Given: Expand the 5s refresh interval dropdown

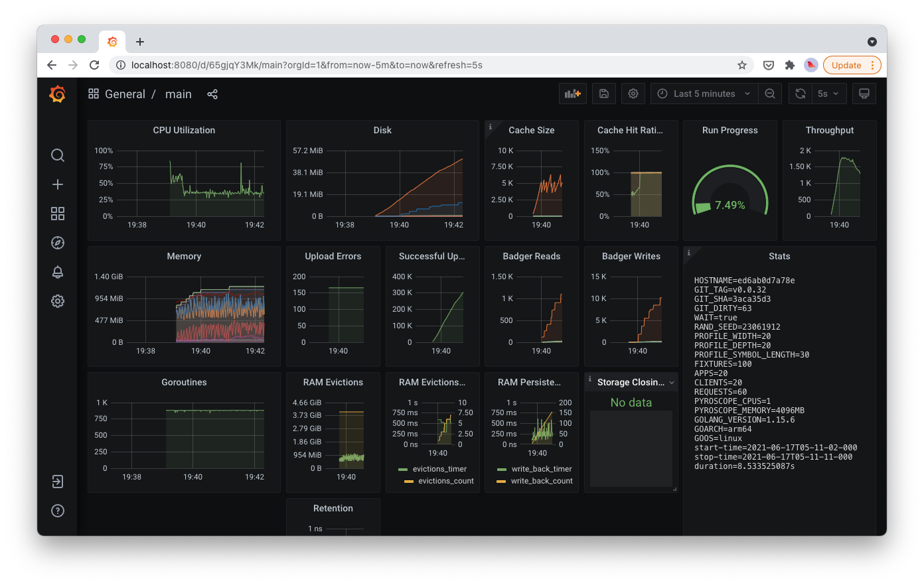Looking at the screenshot, I should pyautogui.click(x=828, y=94).
